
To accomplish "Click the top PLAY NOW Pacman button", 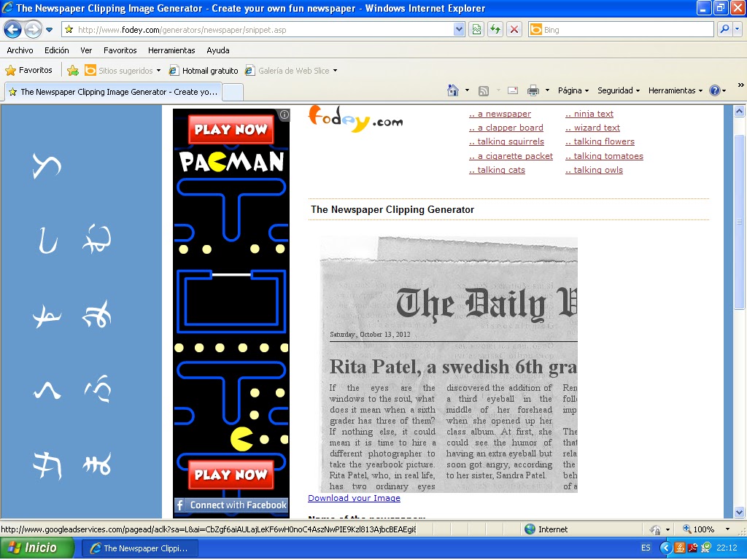I will pyautogui.click(x=231, y=129).
